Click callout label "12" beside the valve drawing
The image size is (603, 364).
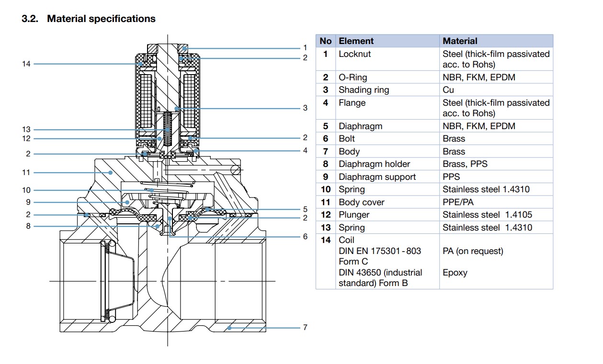[26, 139]
